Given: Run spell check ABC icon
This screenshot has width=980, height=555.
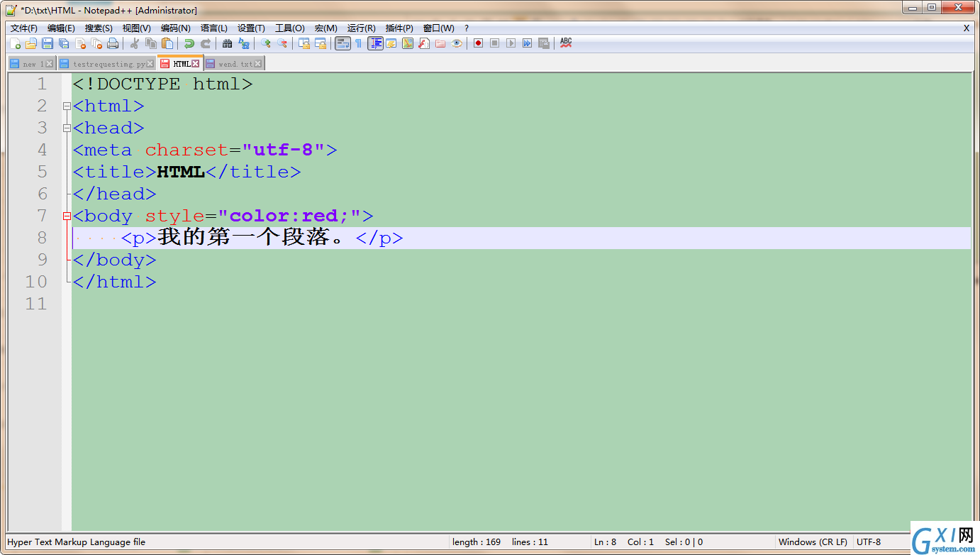Looking at the screenshot, I should click(566, 43).
